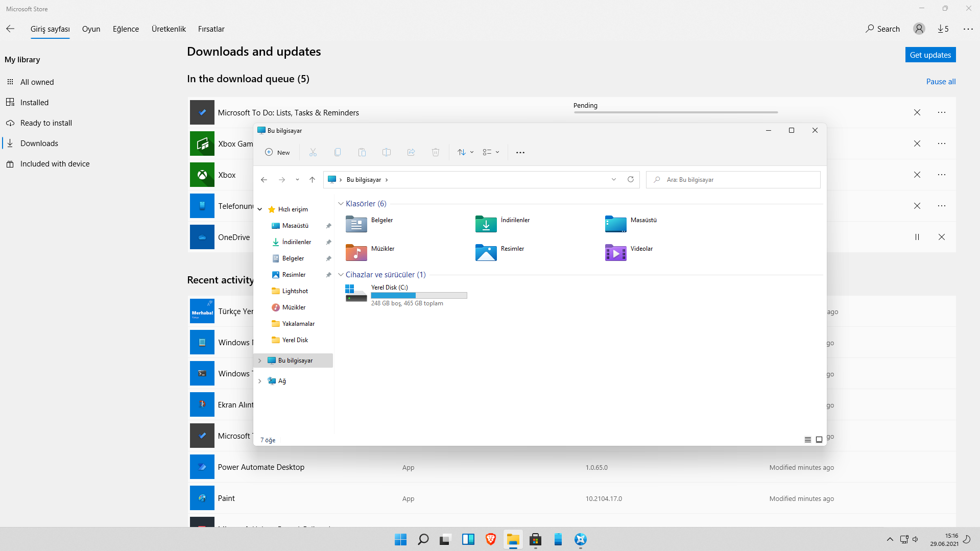Open the Sort options in File Explorer
Screen dimensions: 980x551
click(465, 152)
